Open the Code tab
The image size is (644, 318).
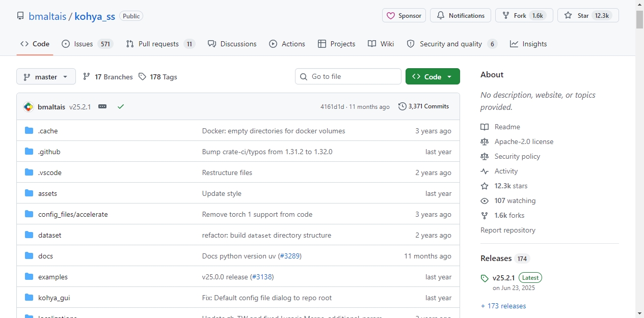click(35, 44)
